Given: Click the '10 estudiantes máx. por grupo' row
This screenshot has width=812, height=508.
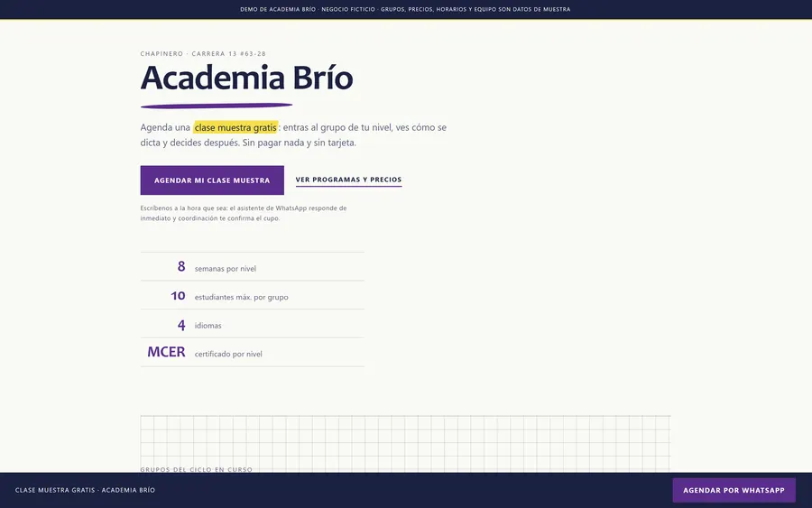Looking at the screenshot, I should pos(253,295).
